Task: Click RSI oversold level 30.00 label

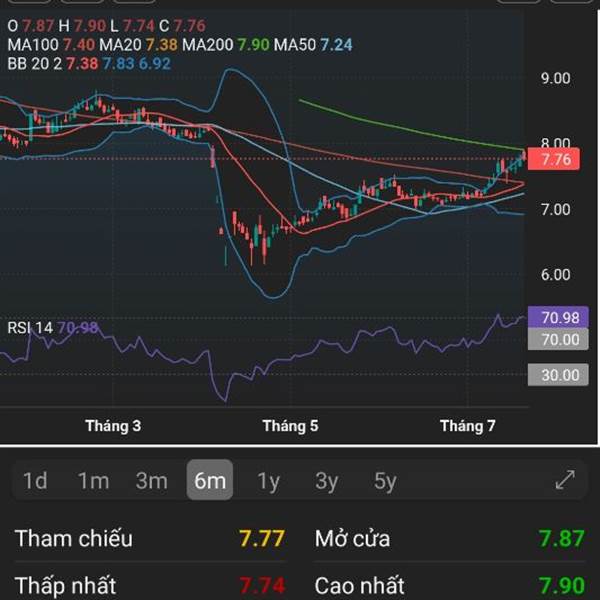Action: [558, 375]
